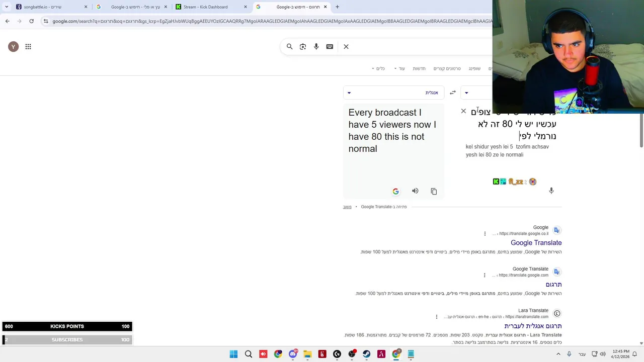Copy the English translation

[x=434, y=191]
